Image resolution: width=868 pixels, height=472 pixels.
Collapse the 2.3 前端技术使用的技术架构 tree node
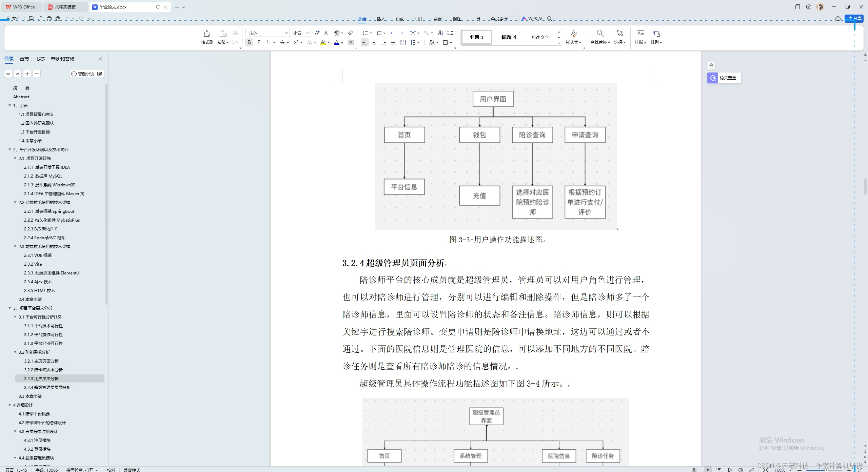coord(15,246)
